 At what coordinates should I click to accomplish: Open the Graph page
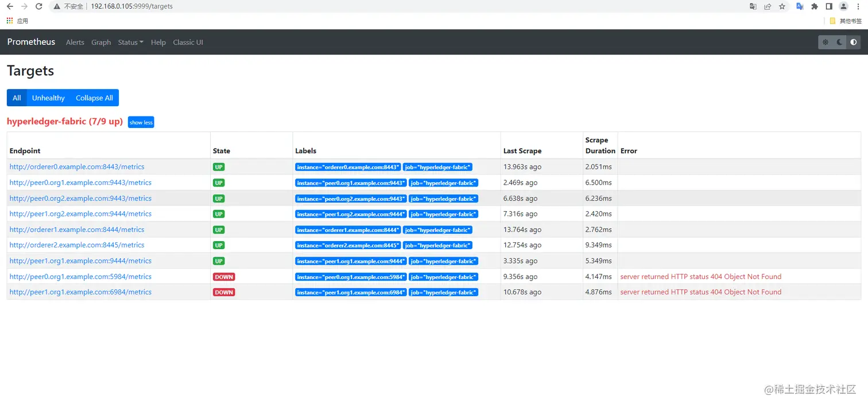point(101,42)
